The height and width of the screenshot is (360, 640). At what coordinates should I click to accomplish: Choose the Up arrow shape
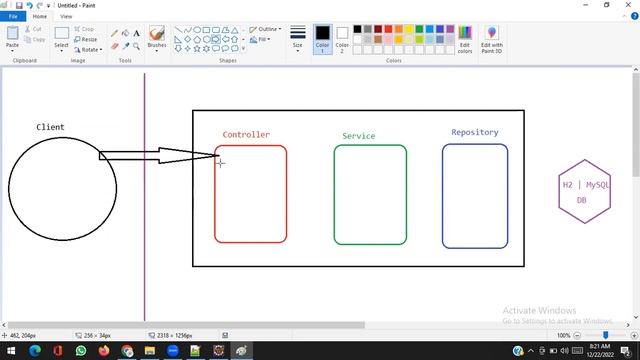(235, 39)
